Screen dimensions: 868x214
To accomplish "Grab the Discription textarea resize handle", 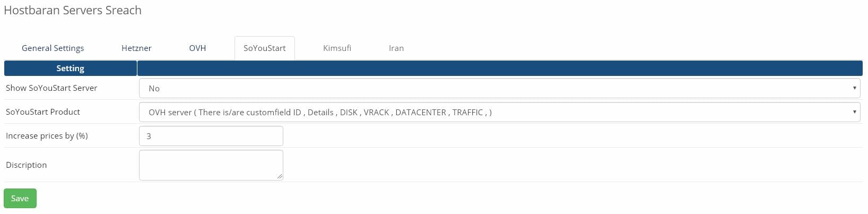I will [280, 176].
